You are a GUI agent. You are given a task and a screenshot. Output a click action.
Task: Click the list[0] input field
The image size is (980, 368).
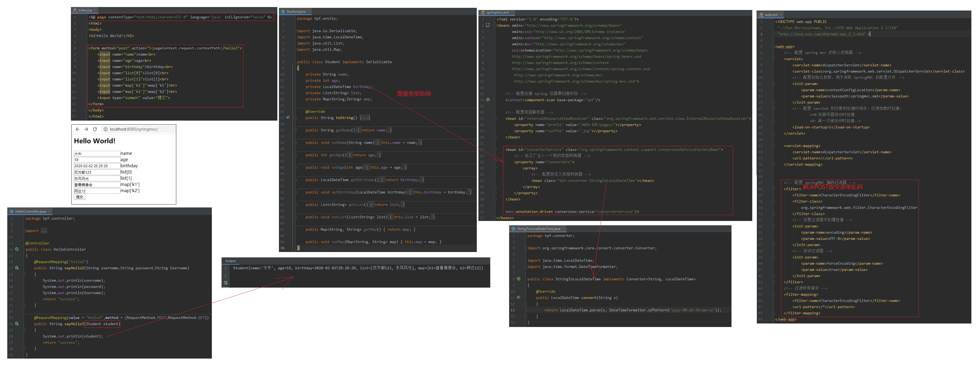tap(97, 172)
